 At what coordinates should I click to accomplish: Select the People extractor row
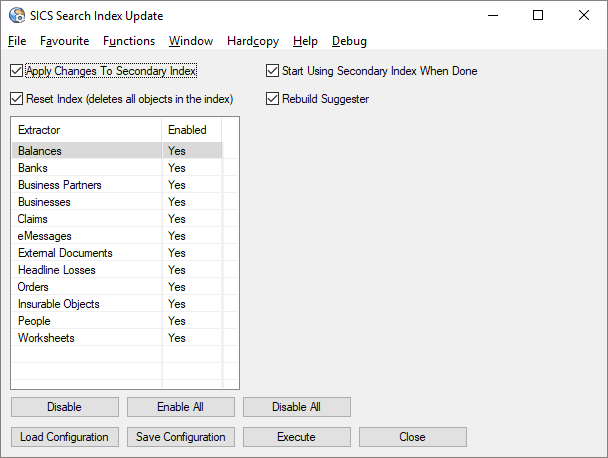click(x=117, y=321)
